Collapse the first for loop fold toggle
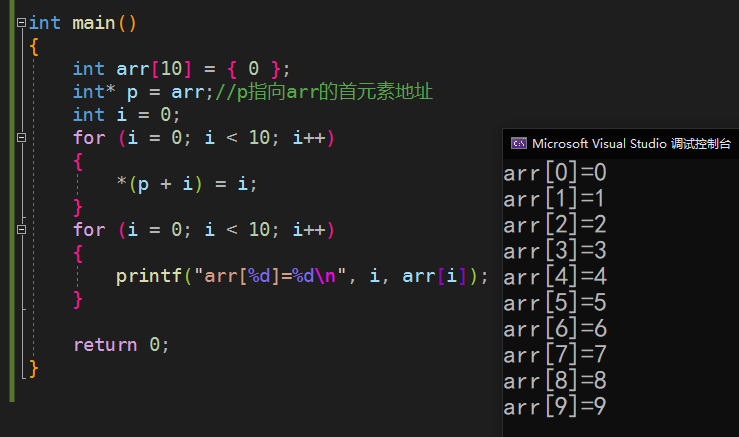This screenshot has height=437, width=739. 21,138
